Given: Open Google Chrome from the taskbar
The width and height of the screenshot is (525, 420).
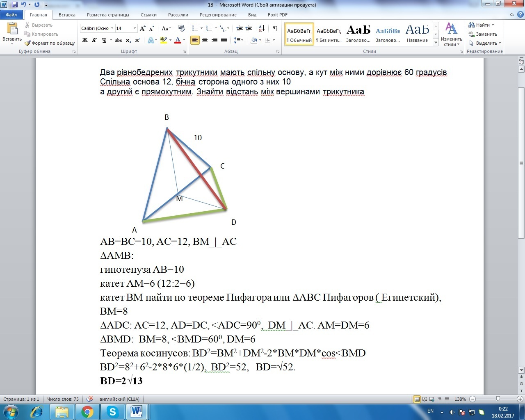Looking at the screenshot, I should 87,411.
